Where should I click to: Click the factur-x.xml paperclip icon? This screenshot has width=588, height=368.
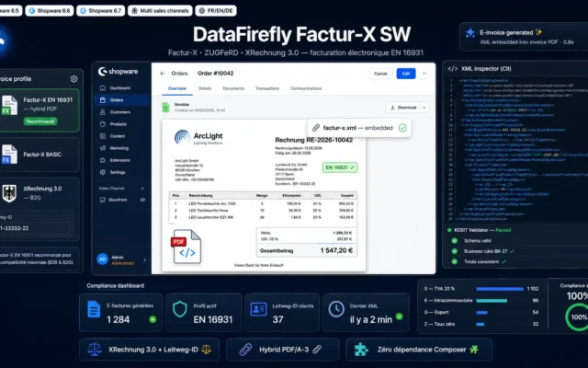[x=316, y=128]
